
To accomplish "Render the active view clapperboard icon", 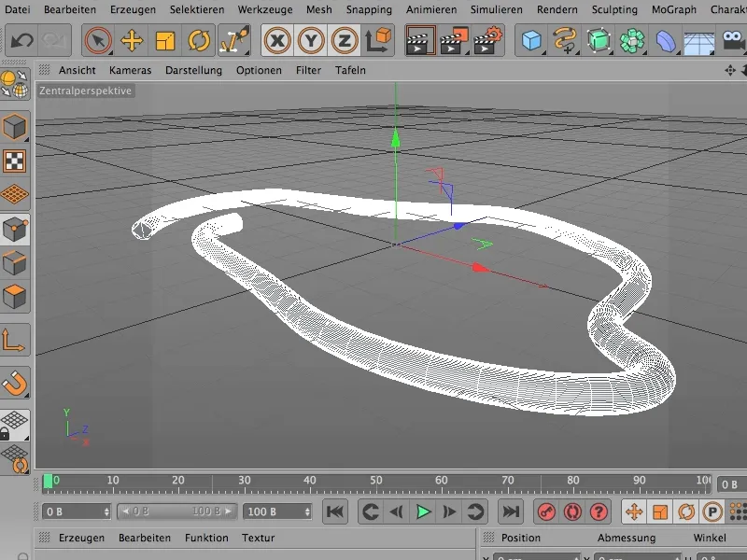I will coord(419,40).
